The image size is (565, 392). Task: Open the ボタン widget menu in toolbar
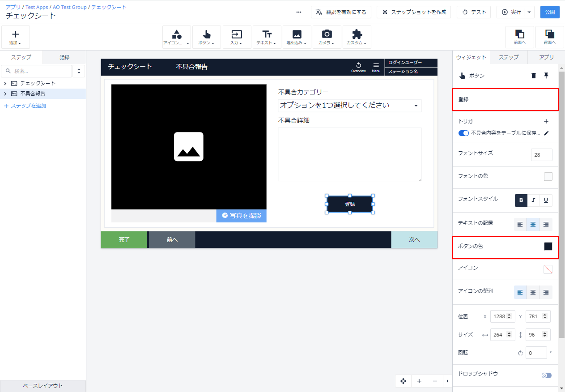click(x=206, y=37)
